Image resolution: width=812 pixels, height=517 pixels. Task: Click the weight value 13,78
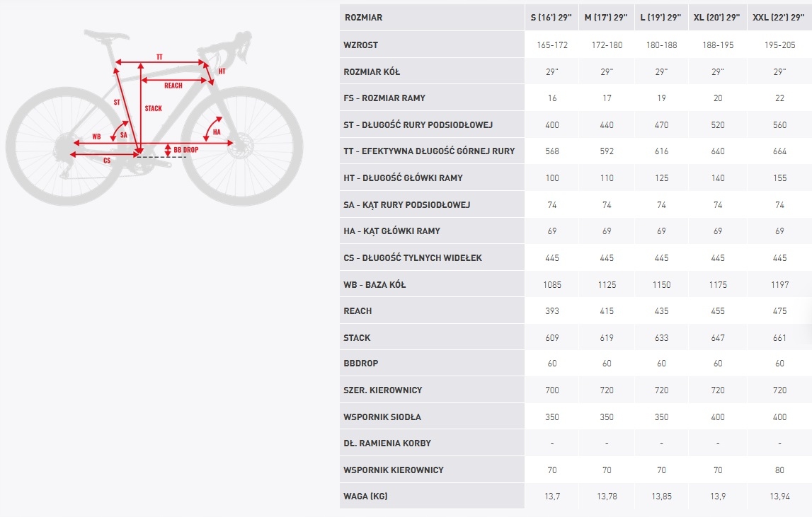click(607, 496)
